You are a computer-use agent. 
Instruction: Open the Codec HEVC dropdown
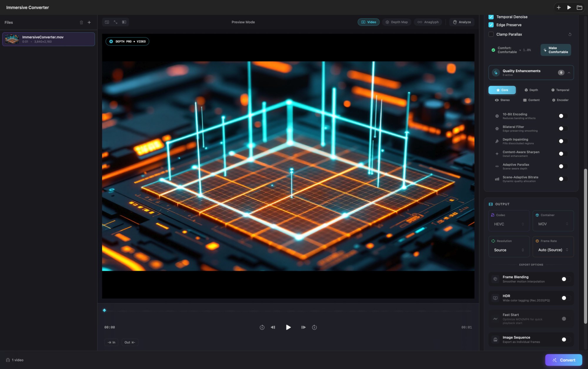[509, 224]
